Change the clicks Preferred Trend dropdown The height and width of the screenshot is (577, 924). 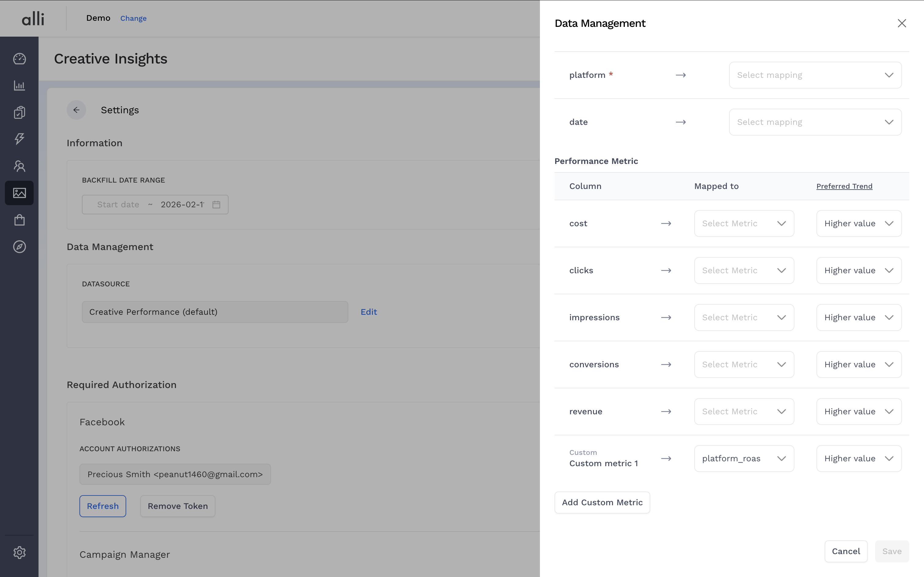click(858, 270)
